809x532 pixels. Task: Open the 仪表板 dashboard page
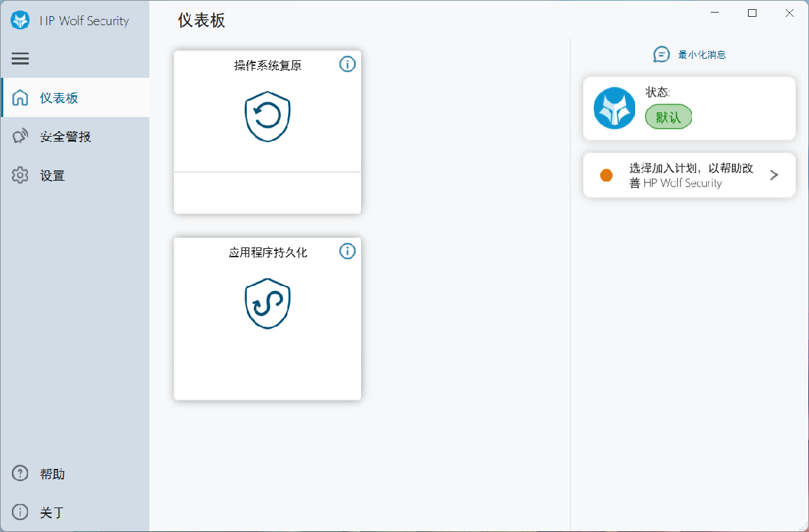click(75, 97)
